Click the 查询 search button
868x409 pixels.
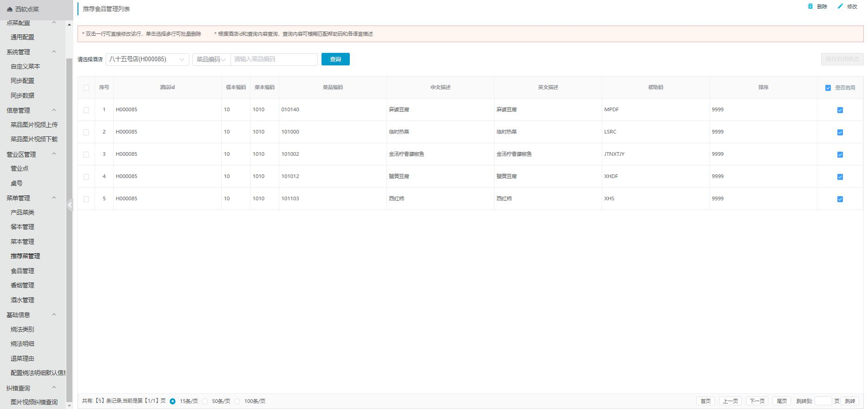335,59
